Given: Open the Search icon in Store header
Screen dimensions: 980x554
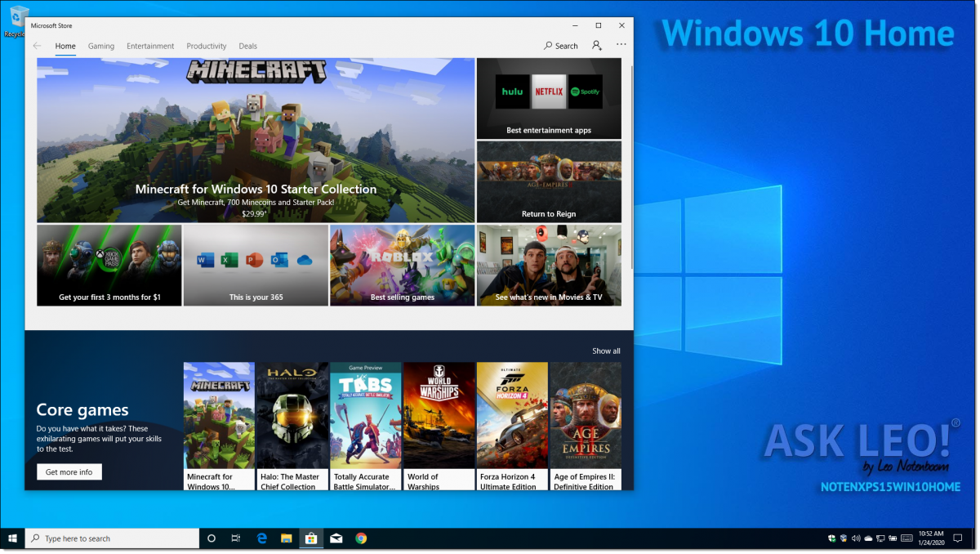Looking at the screenshot, I should 561,46.
